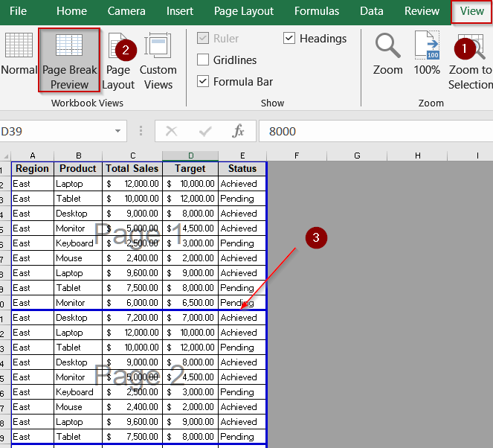Click the Product header cell
Image resolution: width=493 pixels, height=448 pixels.
point(78,169)
